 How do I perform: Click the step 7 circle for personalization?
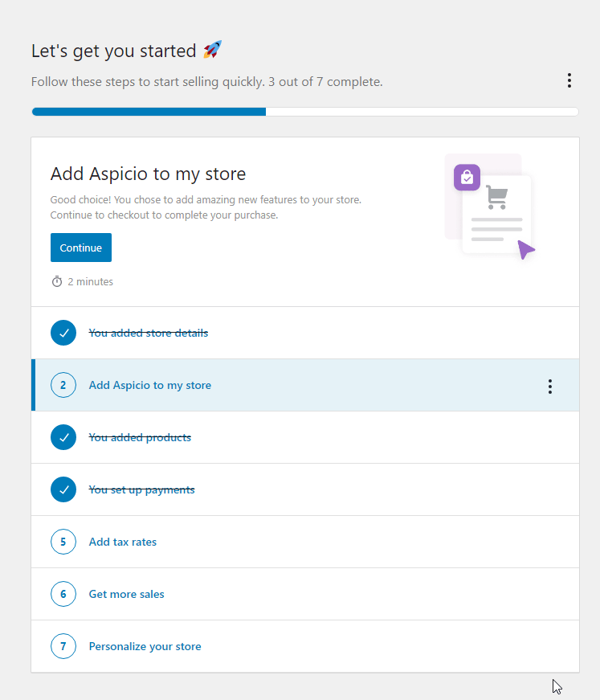pos(63,645)
